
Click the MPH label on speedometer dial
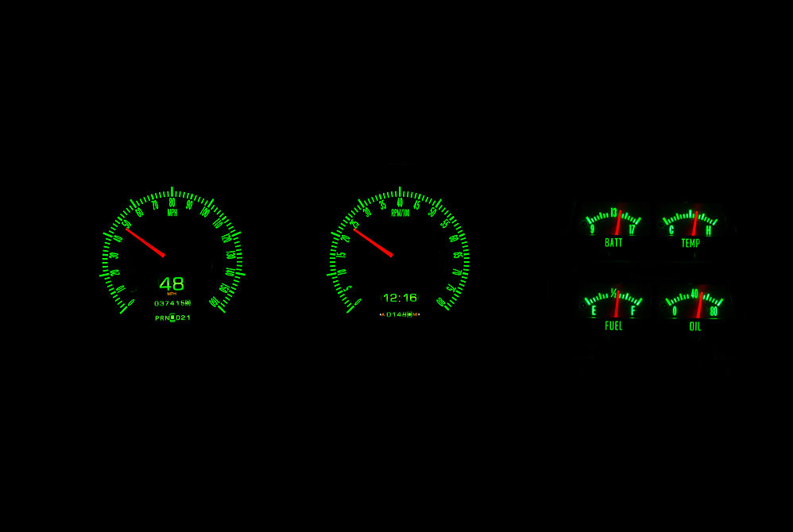click(172, 212)
